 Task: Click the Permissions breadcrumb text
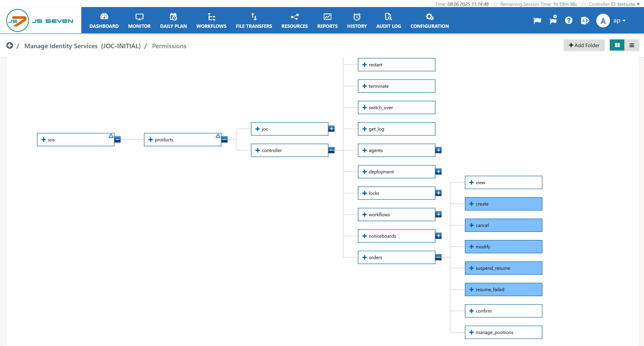169,46
